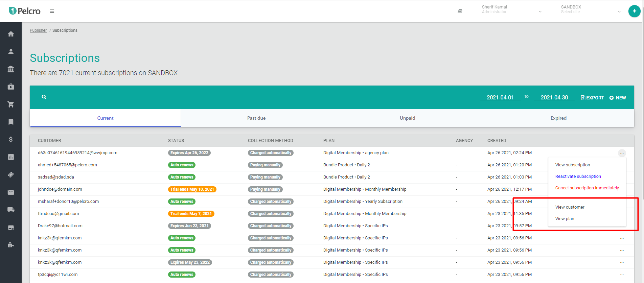Open the shopping cart sidebar icon
This screenshot has width=644, height=283.
pos(11,104)
